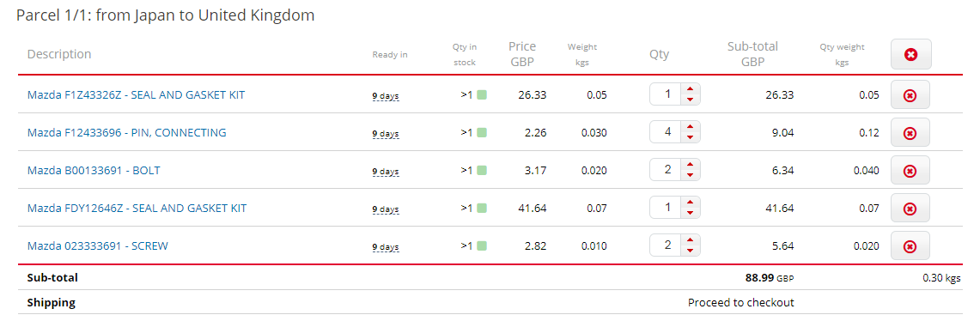This screenshot has height=321, width=980.
Task: Open the Mazda F12433696 PIN, CONNECTING link
Action: pyautogui.click(x=127, y=132)
